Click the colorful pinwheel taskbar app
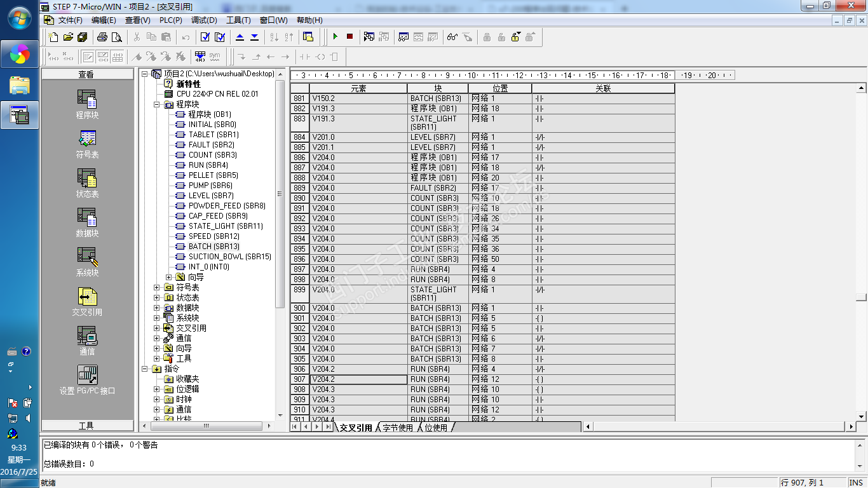The image size is (868, 488). coord(20,55)
